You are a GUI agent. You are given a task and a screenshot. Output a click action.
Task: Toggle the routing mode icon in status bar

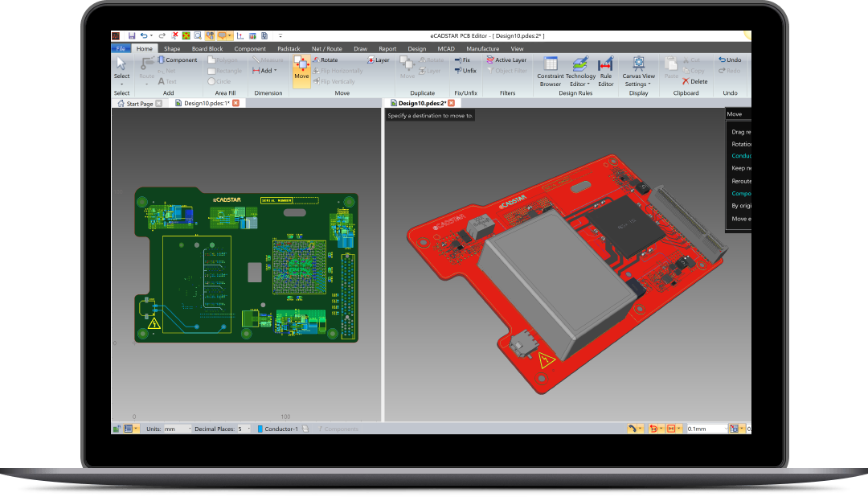click(x=632, y=429)
